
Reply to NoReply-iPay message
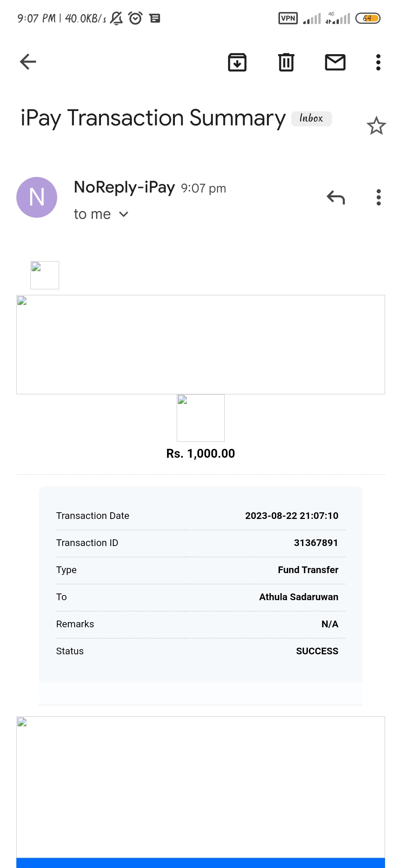[x=336, y=197]
